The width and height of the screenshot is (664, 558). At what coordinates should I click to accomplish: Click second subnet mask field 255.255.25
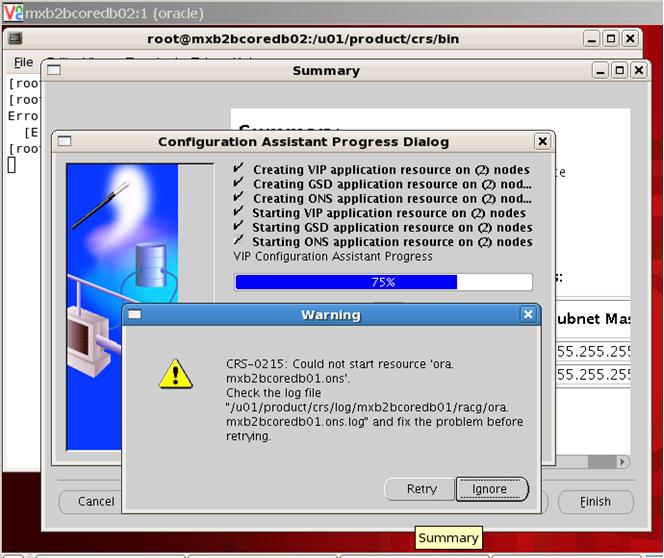pyautogui.click(x=593, y=375)
